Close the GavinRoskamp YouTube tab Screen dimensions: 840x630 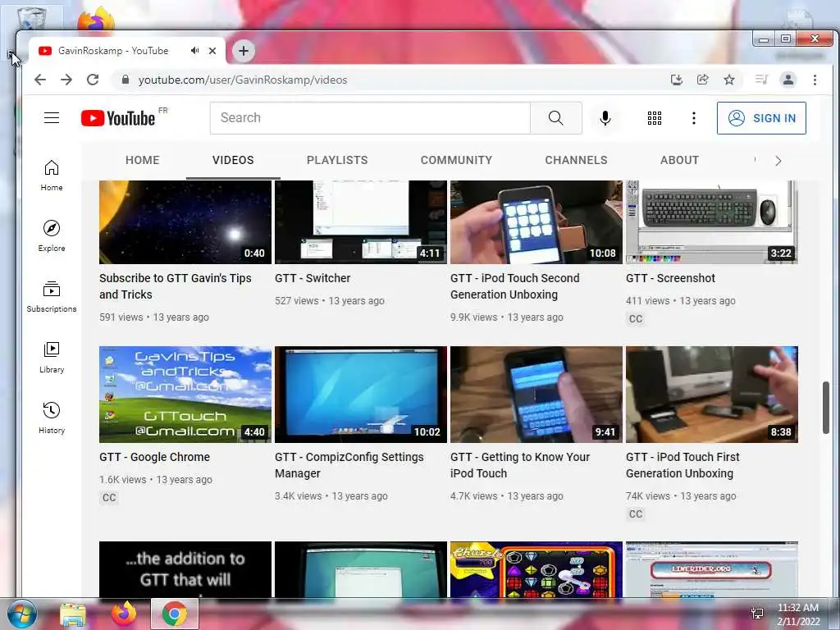pos(212,51)
